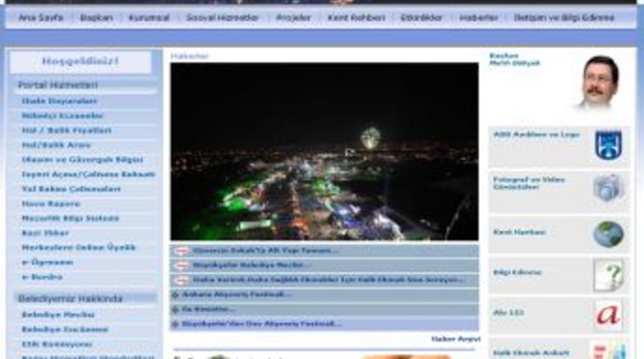Click the Hoşgeldiniz welcome box
644x359 pixels.
coord(81,61)
